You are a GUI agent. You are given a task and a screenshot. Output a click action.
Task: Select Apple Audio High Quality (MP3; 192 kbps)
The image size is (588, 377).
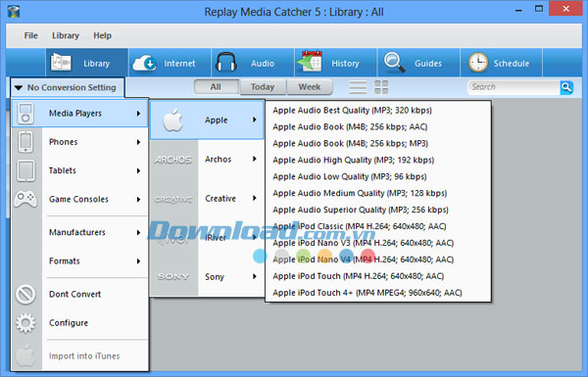click(x=378, y=160)
